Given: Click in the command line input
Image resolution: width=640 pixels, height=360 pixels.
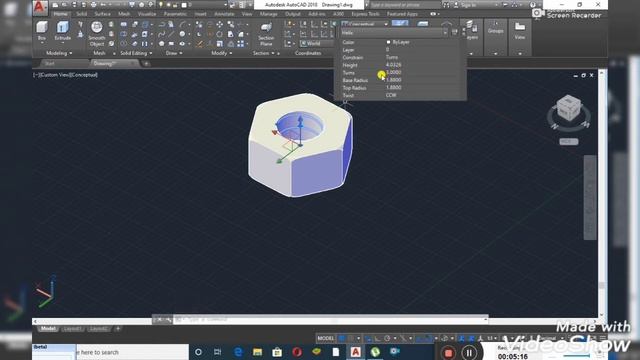Looking at the screenshot, I should (331, 319).
